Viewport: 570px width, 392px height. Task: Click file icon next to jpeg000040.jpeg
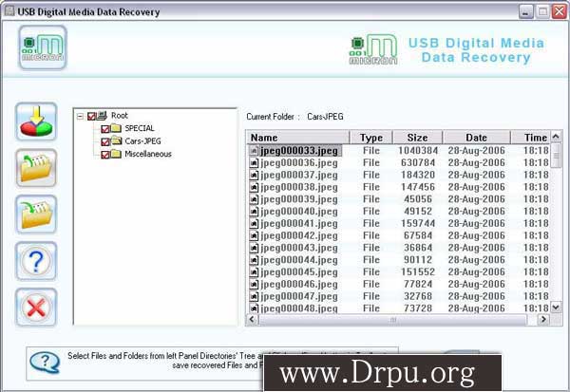[254, 212]
